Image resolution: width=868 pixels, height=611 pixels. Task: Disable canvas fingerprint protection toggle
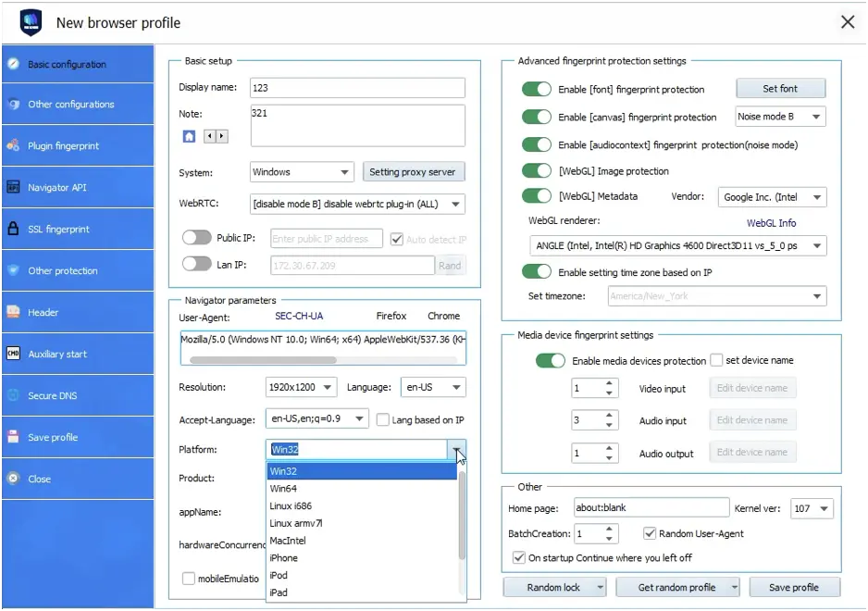pos(537,118)
